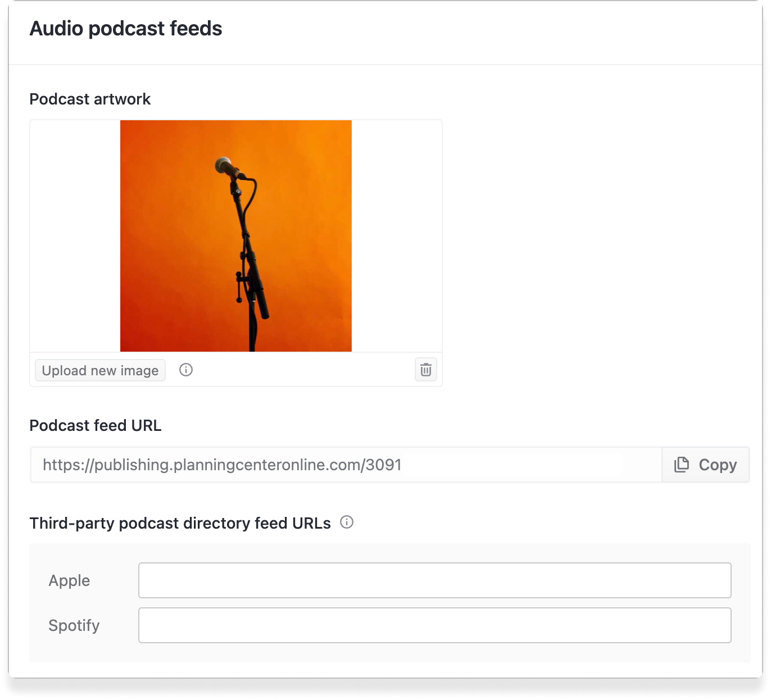Click the circled-i icon near artwork upload

(x=186, y=370)
